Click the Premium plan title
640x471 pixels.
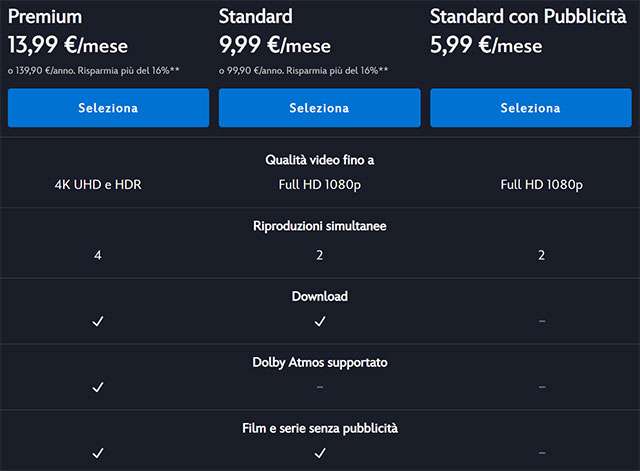(x=45, y=17)
